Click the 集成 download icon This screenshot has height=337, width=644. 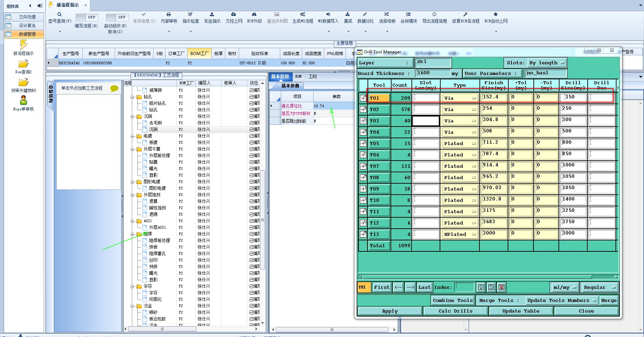(348, 14)
